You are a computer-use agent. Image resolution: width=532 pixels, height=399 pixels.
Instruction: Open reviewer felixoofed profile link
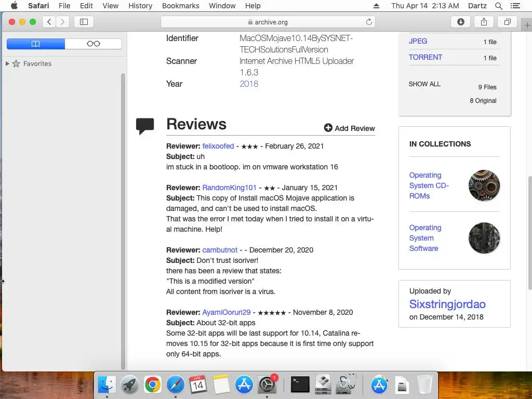pyautogui.click(x=218, y=146)
